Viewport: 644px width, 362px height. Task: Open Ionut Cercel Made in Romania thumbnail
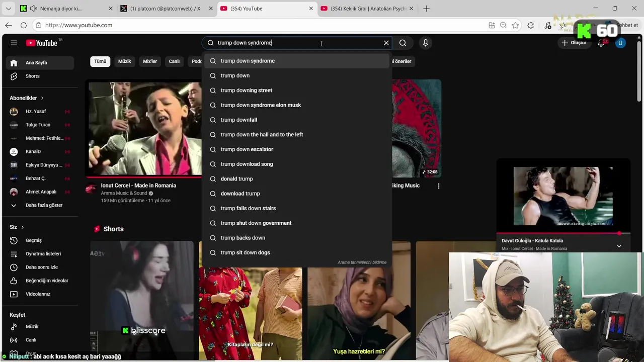click(145, 129)
